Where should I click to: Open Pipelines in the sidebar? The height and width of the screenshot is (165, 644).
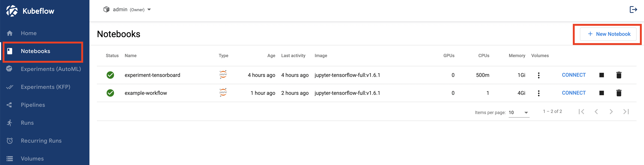tap(33, 105)
